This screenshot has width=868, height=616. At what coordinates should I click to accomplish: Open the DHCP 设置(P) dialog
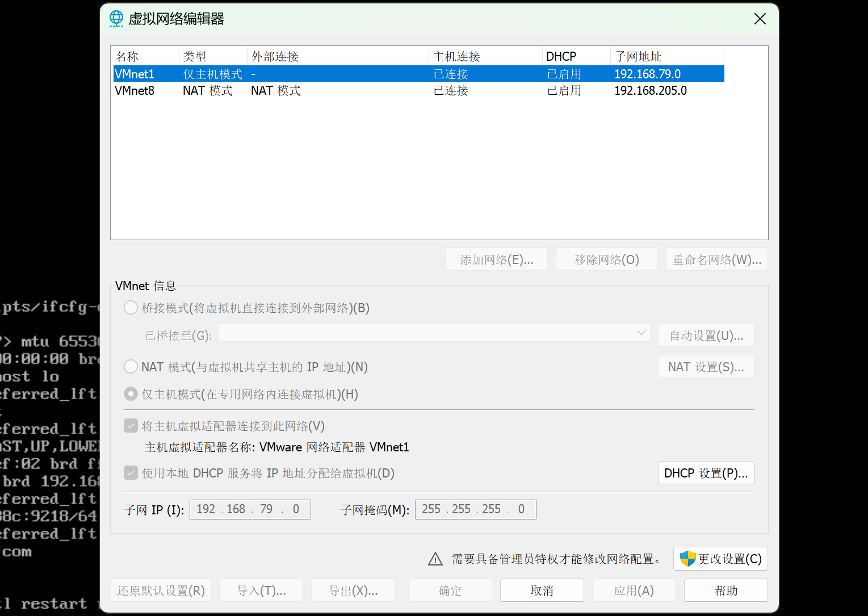pos(706,472)
